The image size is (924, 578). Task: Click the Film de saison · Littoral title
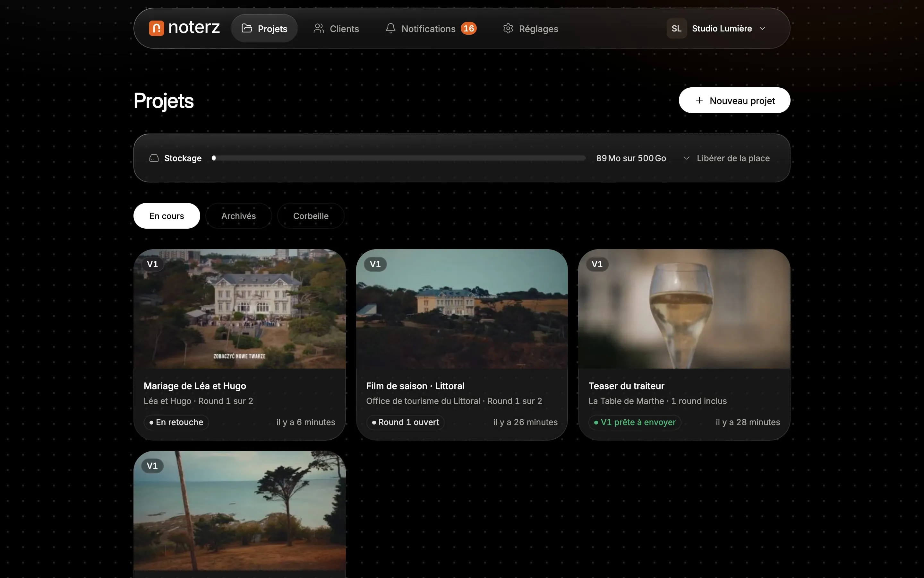[x=415, y=386]
